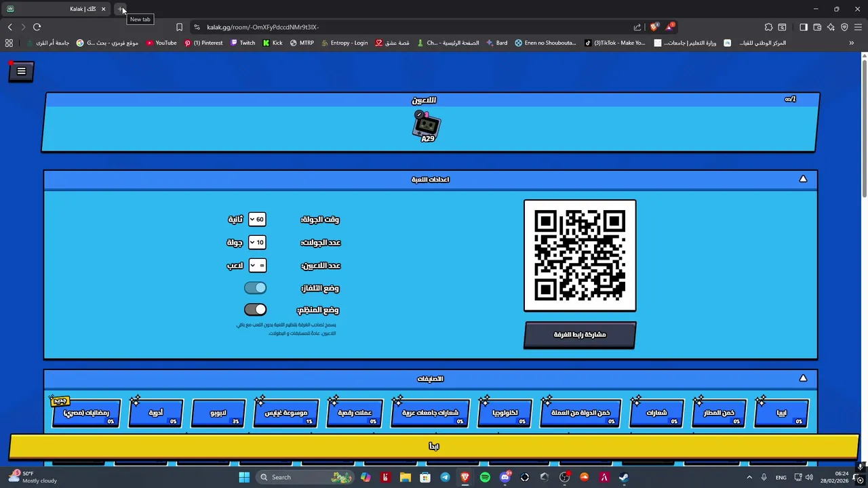This screenshot has height=488, width=868.
Task: Select the guess the airport category
Action: point(719,413)
